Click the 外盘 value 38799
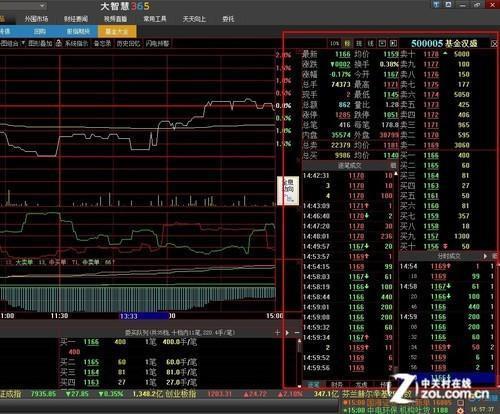This screenshot has height=414, width=500. (x=389, y=135)
